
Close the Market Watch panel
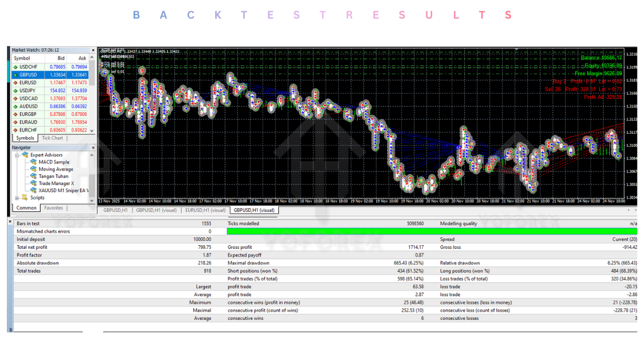[x=93, y=50]
